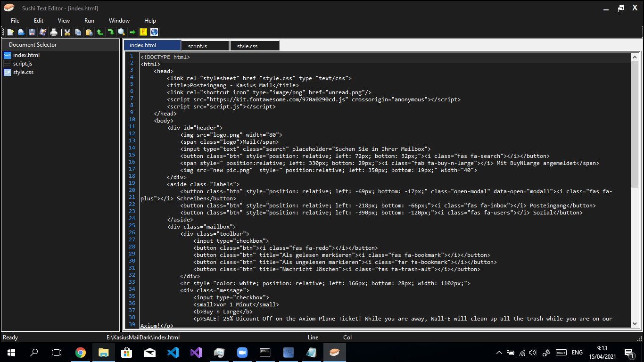
Task: Open Task View on the taskbar
Action: point(57,352)
